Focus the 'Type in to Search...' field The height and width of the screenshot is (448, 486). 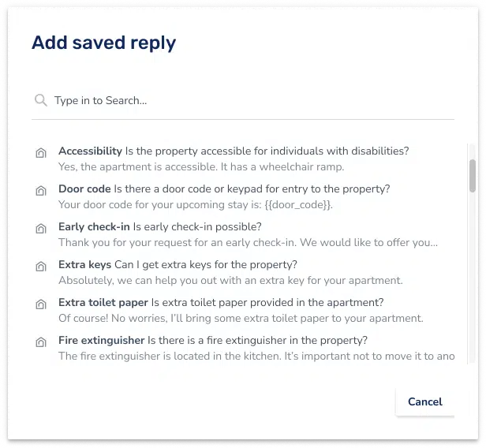tap(243, 101)
